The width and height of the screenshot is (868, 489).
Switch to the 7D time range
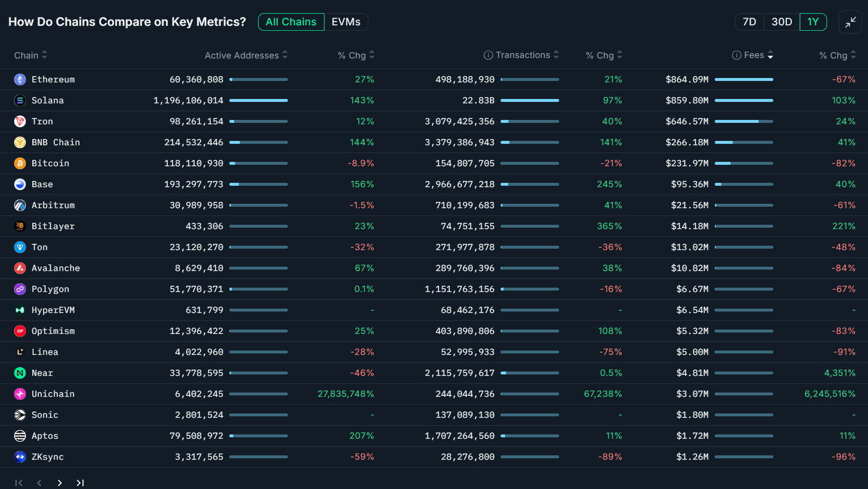point(749,22)
